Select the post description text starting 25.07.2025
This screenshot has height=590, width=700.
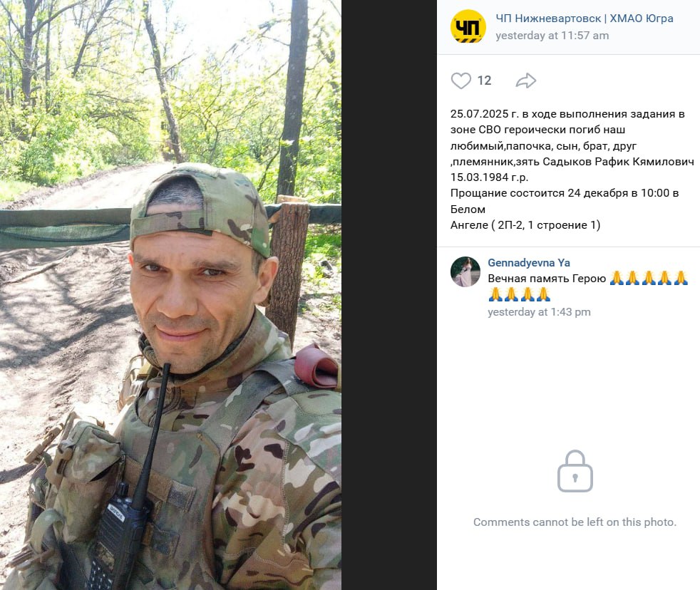572,170
